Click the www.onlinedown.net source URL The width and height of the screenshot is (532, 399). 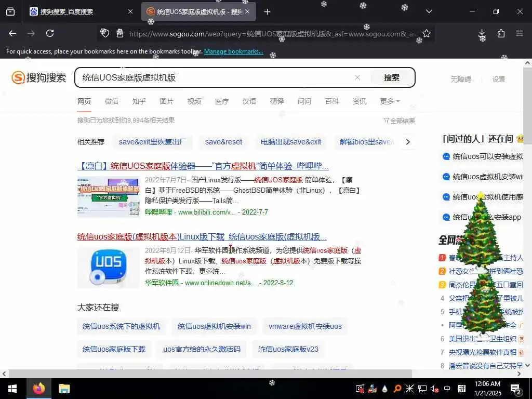point(221,283)
